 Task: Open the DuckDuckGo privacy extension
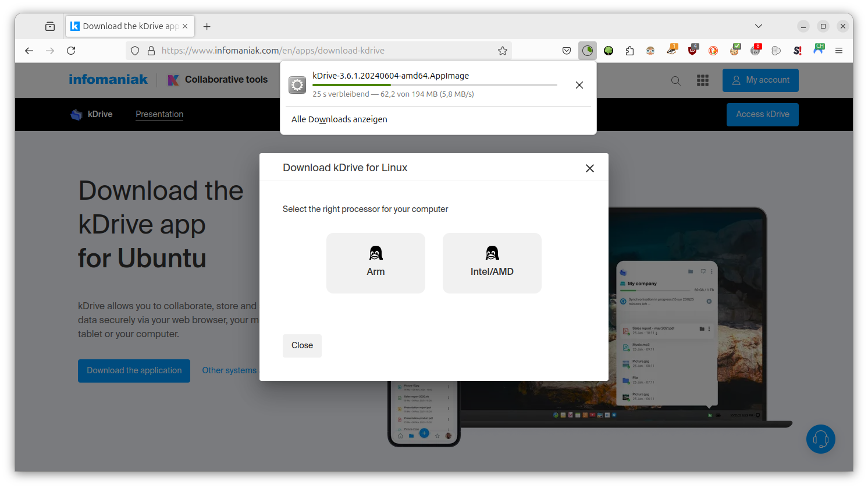(x=713, y=51)
